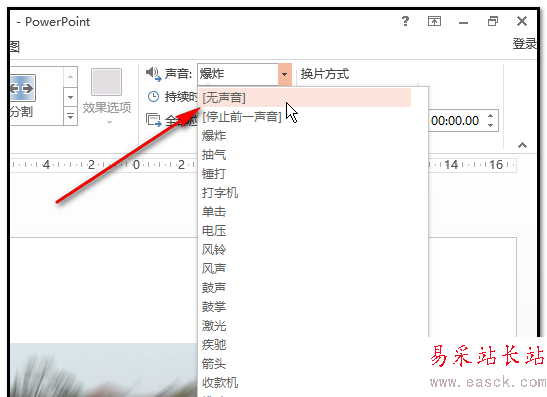Pick the 鼓掌 applause sound
Image resolution: width=547 pixels, height=397 pixels.
click(214, 307)
